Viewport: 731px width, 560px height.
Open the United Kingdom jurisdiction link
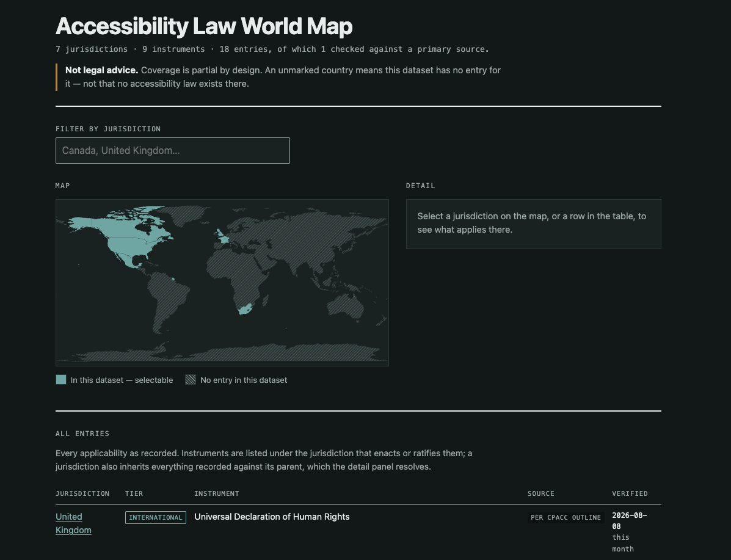73,523
